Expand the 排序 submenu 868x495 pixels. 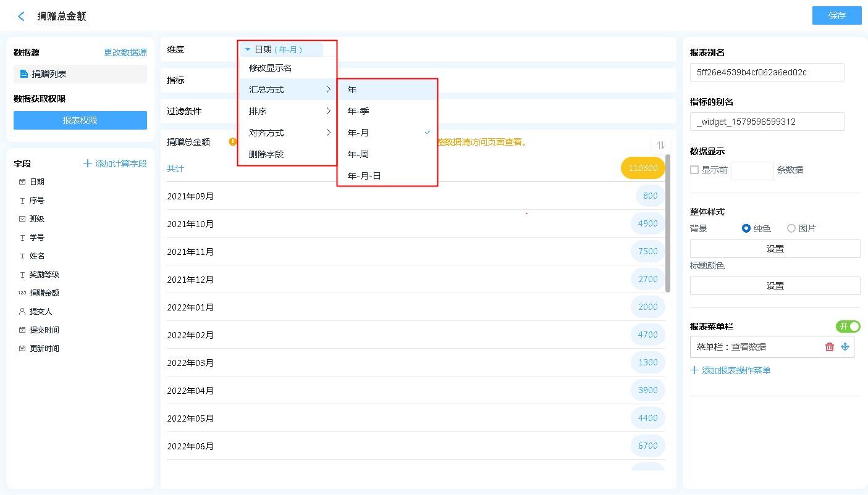click(x=287, y=111)
